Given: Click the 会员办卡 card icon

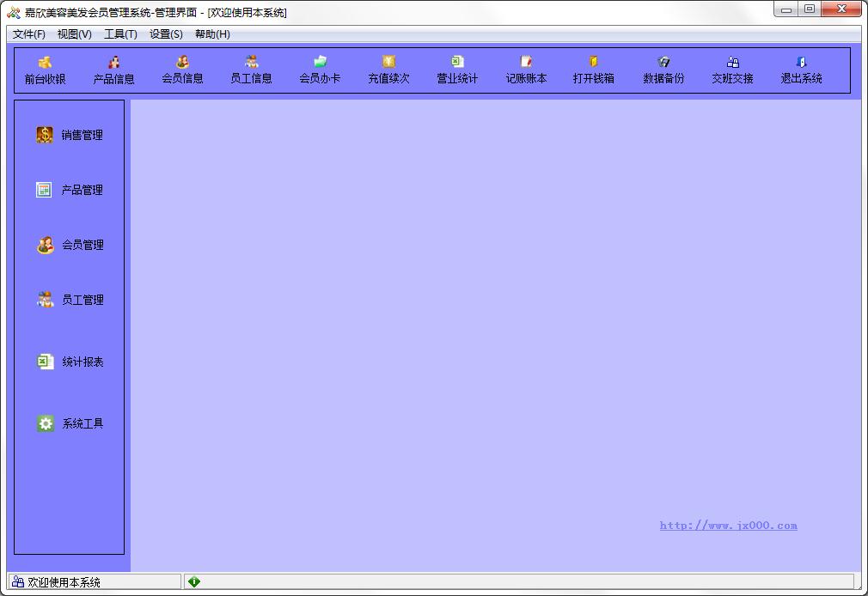Looking at the screenshot, I should pyautogui.click(x=320, y=62).
